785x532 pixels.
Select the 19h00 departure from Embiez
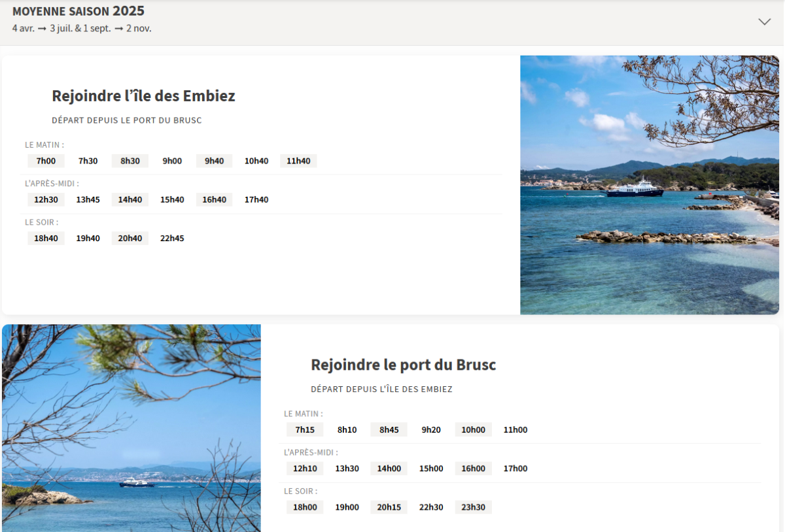[347, 507]
